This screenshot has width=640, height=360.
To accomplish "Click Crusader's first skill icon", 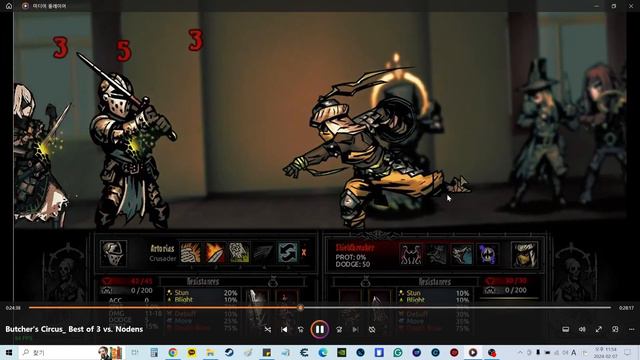I will click(191, 252).
